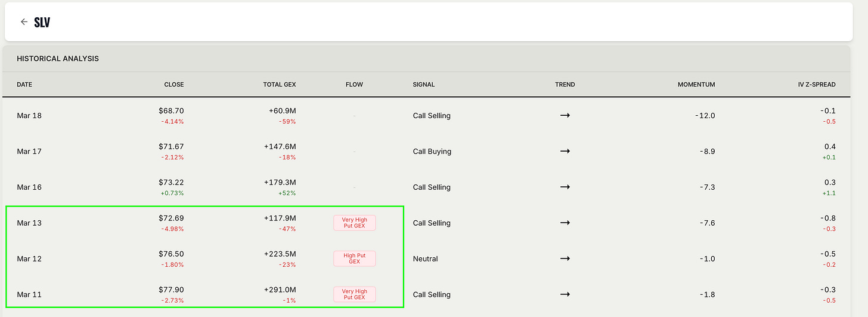Image resolution: width=868 pixels, height=317 pixels.
Task: Click the Neutral signal for Mar 12
Action: point(425,259)
